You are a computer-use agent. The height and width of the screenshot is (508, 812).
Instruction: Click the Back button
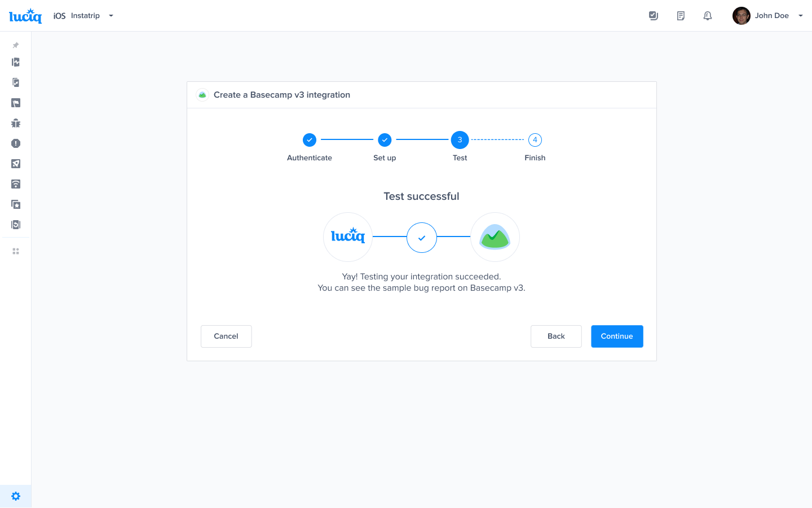[x=556, y=336]
